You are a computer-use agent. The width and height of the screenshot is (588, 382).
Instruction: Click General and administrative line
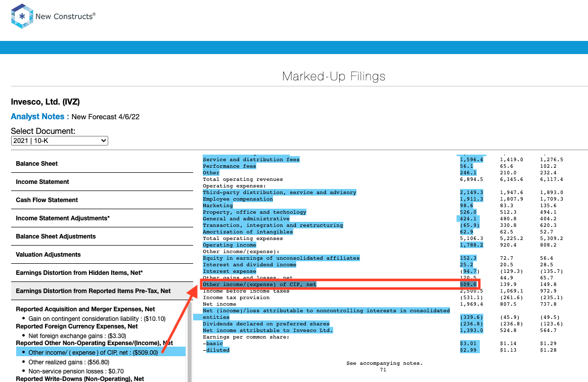(x=246, y=219)
